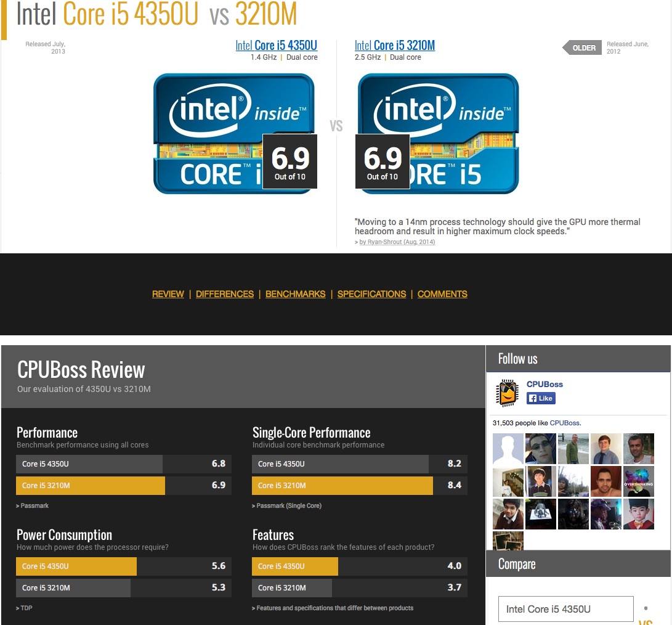
Task: Click the '4.0' features score value
Action: coord(455,566)
